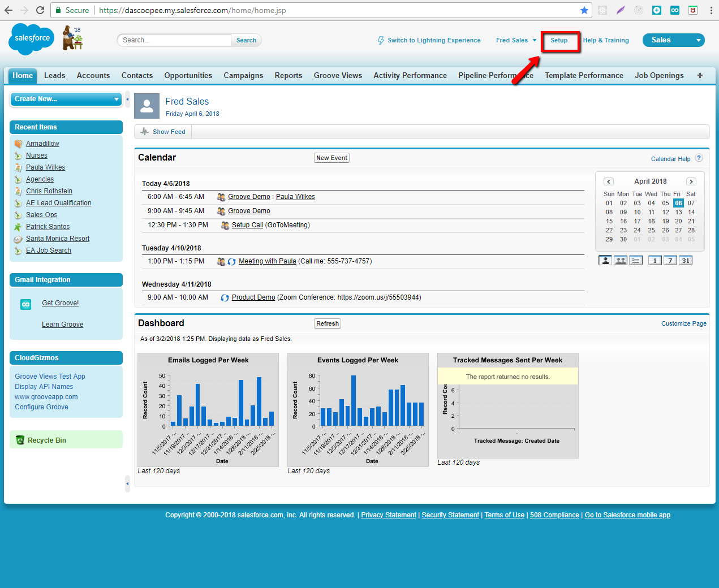This screenshot has height=588, width=719.
Task: Switch calendar to month view (31)
Action: 686,260
